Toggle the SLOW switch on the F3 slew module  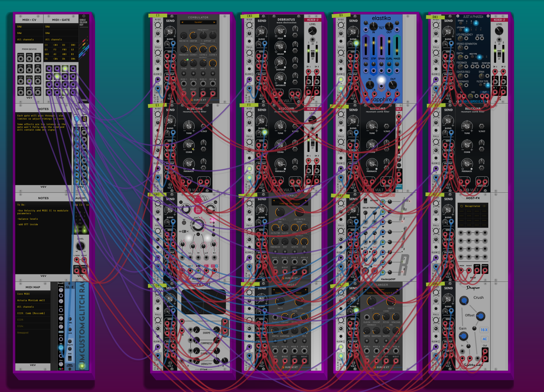252,163
